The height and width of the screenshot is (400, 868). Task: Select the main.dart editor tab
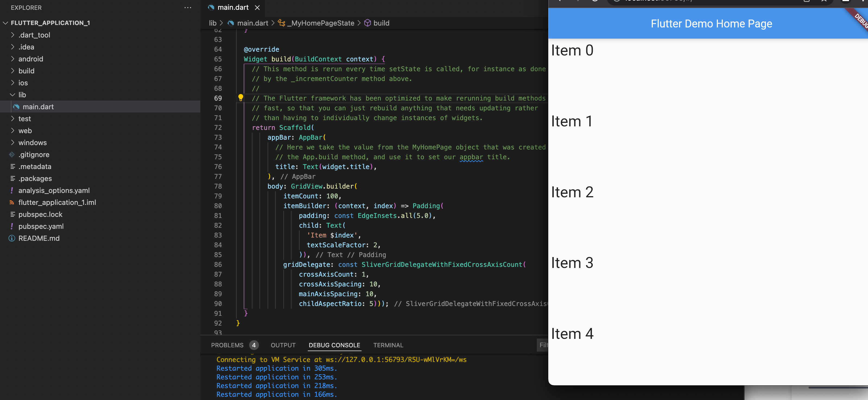[233, 7]
